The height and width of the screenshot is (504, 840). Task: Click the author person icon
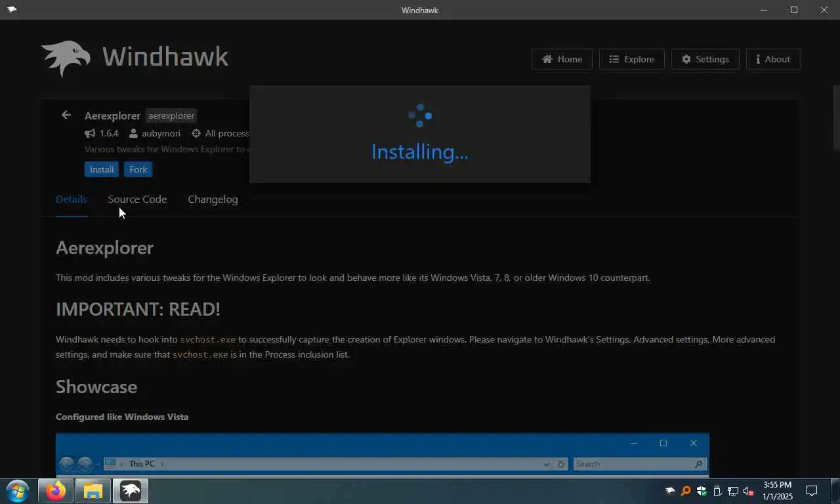coord(134,133)
